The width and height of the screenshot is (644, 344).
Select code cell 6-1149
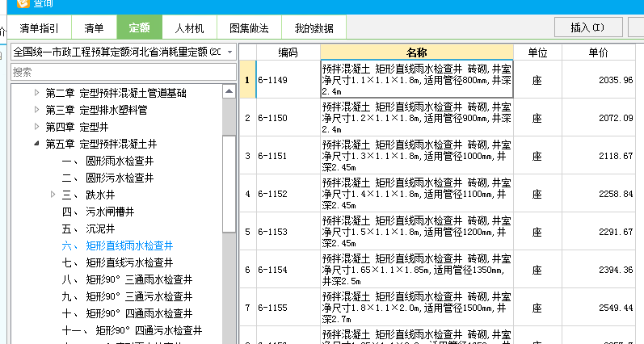pyautogui.click(x=288, y=80)
